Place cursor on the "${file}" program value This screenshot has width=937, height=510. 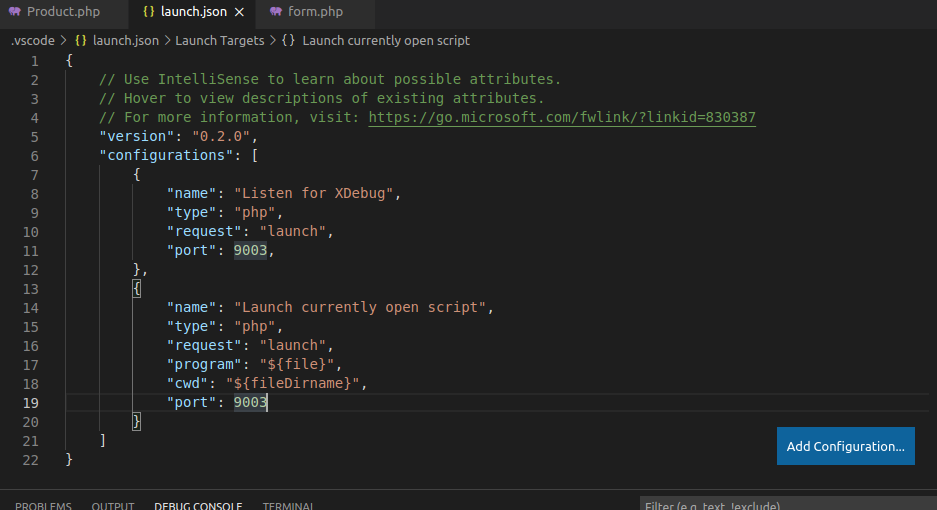coord(300,364)
